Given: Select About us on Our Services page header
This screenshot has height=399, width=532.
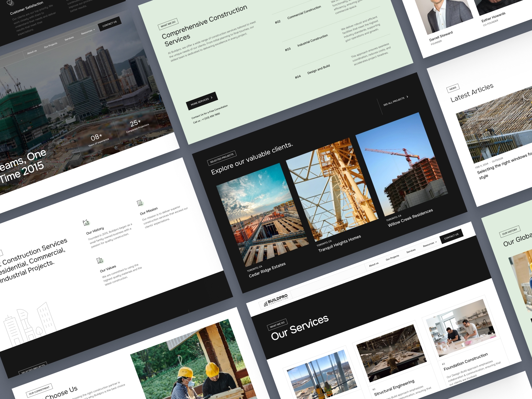Looking at the screenshot, I should 374,264.
